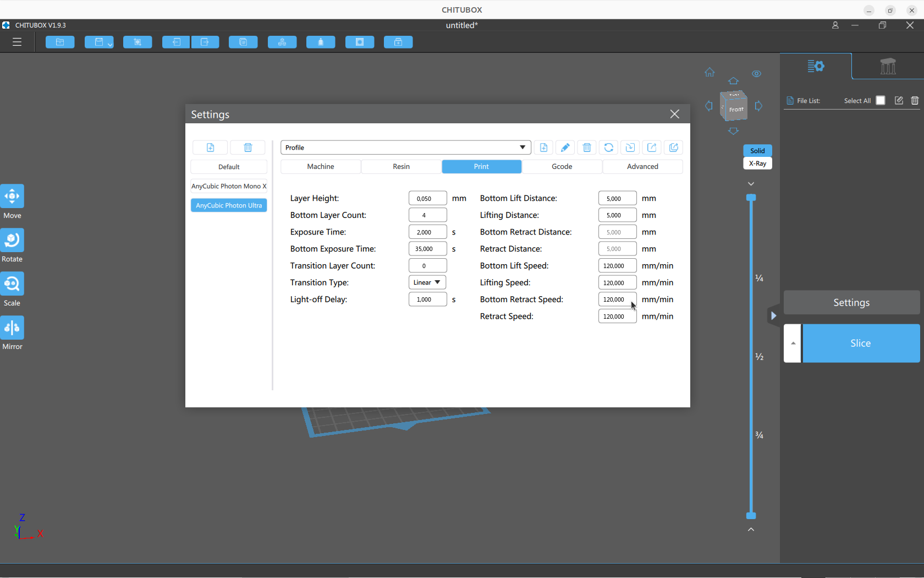
Task: Close the Settings dialog
Action: (675, 114)
